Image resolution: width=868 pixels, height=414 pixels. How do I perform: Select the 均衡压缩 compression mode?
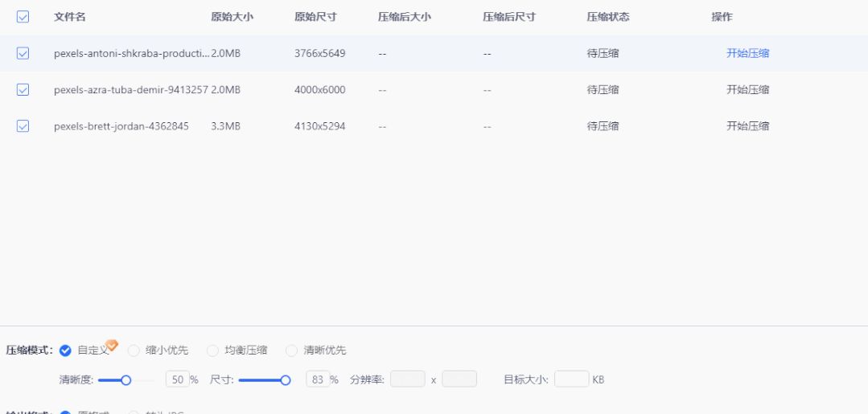click(212, 350)
